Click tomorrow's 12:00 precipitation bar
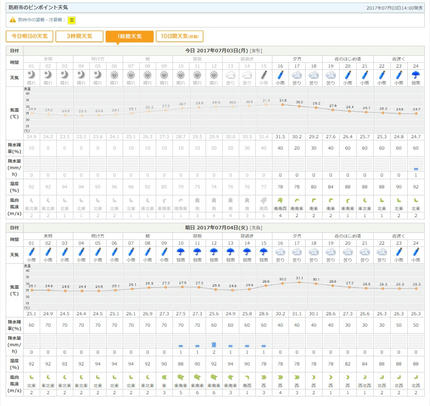The height and width of the screenshot is (406, 430). point(214,345)
